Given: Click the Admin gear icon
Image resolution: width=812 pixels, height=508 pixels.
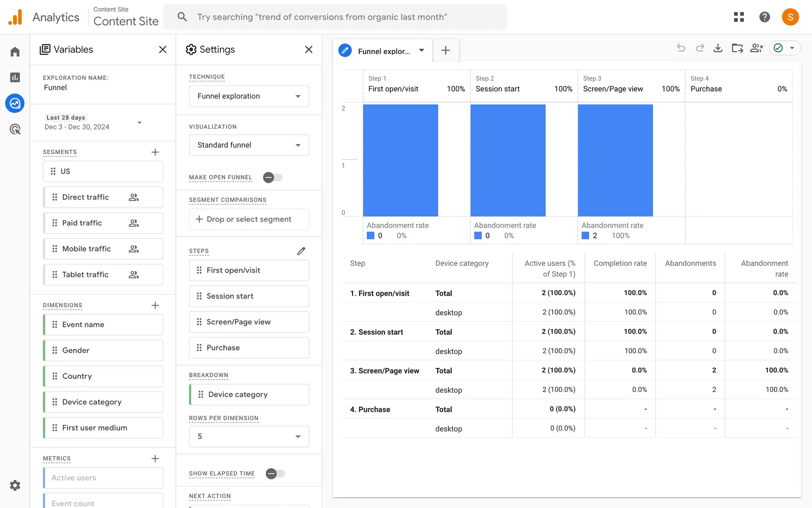Looking at the screenshot, I should (15, 485).
